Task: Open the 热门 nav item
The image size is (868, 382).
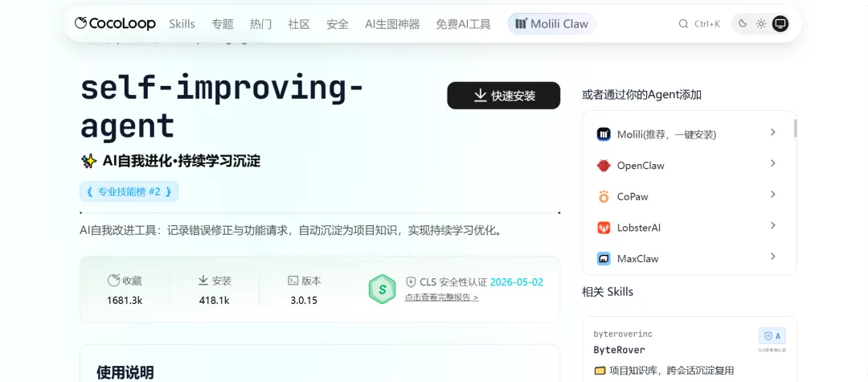Action: point(260,24)
